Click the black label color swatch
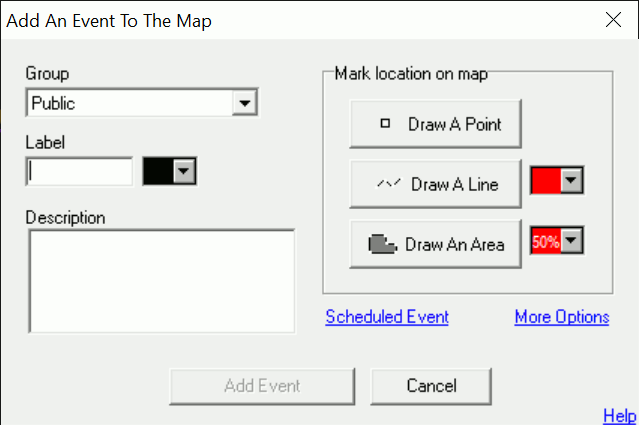This screenshot has width=639, height=425. (x=158, y=171)
